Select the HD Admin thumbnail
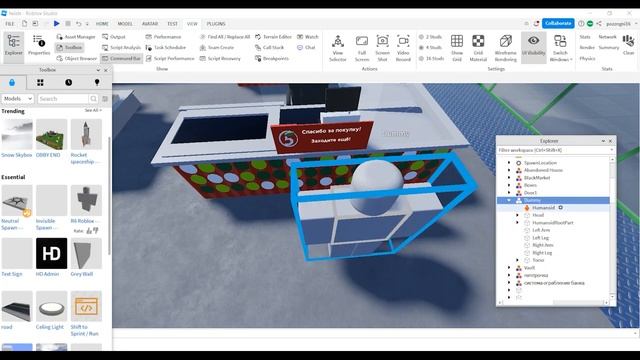The image size is (640, 360). tap(51, 253)
